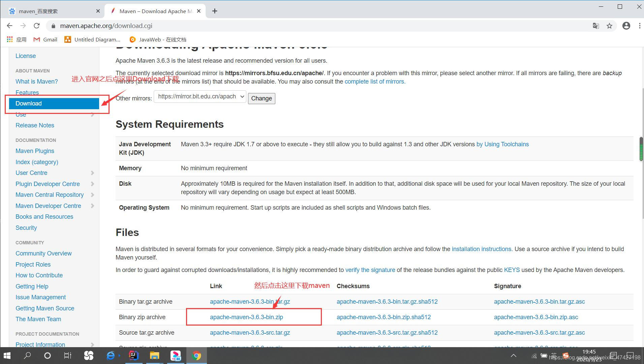Open complete list of mirrors link

coord(375,82)
